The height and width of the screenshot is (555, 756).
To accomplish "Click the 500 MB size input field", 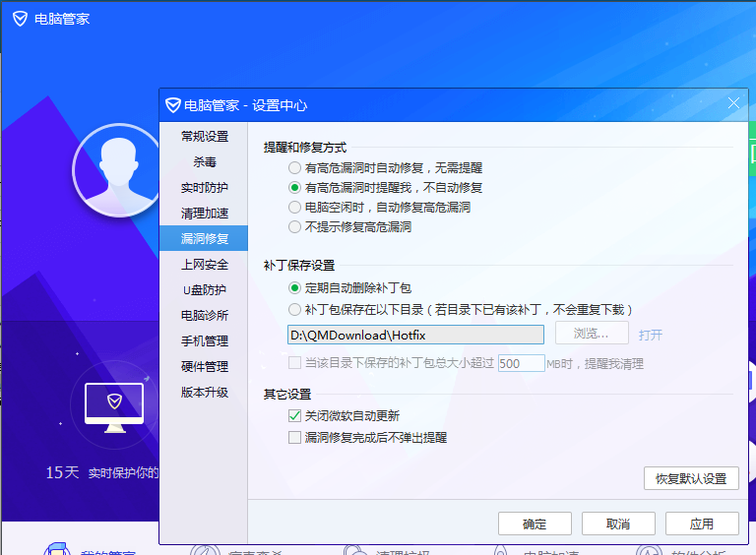I will coord(521,363).
